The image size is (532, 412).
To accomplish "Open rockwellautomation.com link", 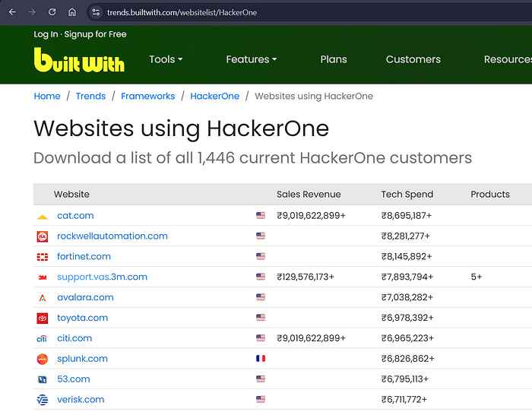I will click(x=112, y=236).
